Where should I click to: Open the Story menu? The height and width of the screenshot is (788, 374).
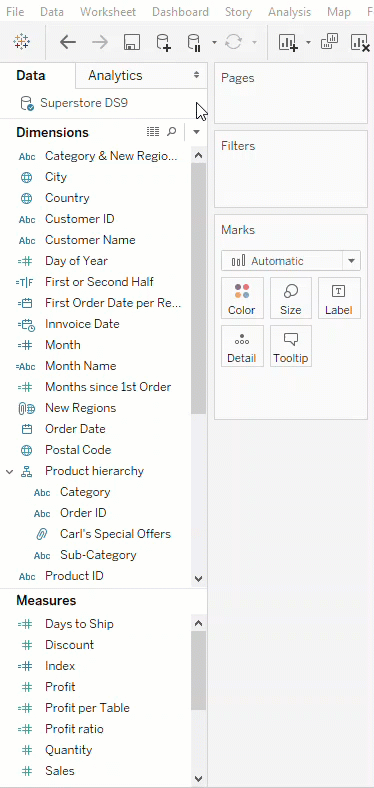point(238,12)
